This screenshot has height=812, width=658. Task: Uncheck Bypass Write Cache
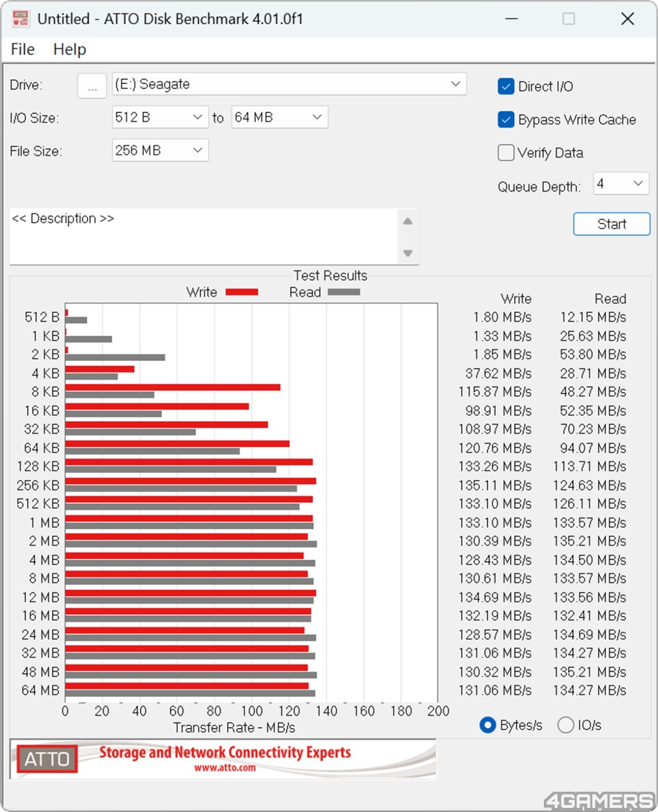pyautogui.click(x=506, y=120)
